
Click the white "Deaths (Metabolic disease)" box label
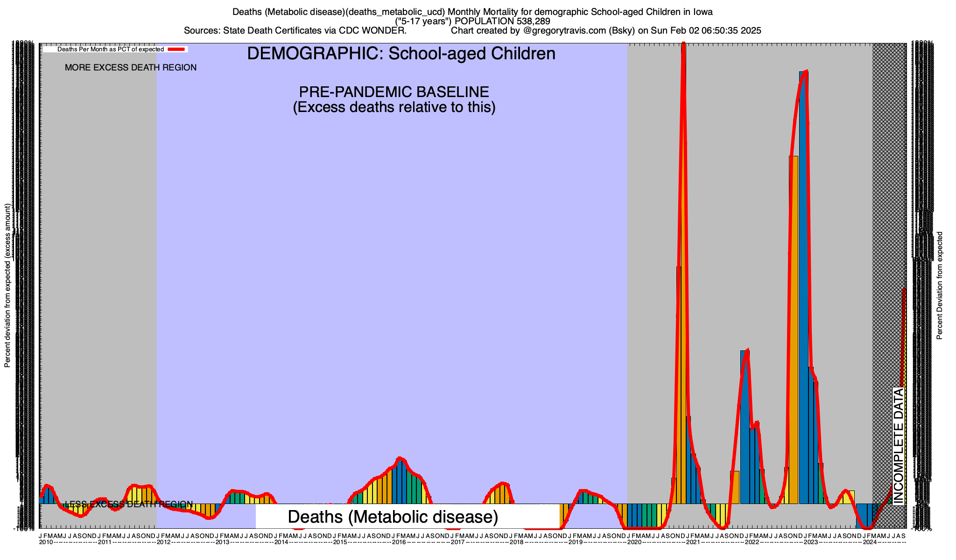tap(393, 517)
